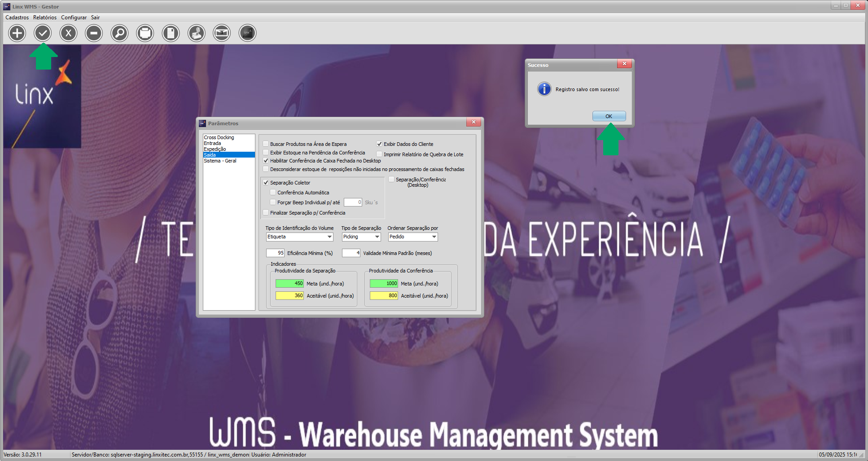Click the Servidor/Banco status bar entry
The height and width of the screenshot is (461, 868).
click(160, 455)
